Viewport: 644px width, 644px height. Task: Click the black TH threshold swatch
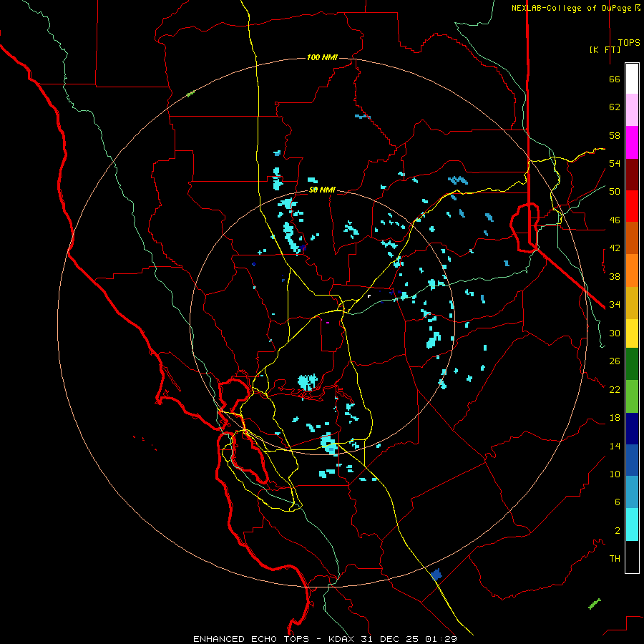(x=632, y=557)
